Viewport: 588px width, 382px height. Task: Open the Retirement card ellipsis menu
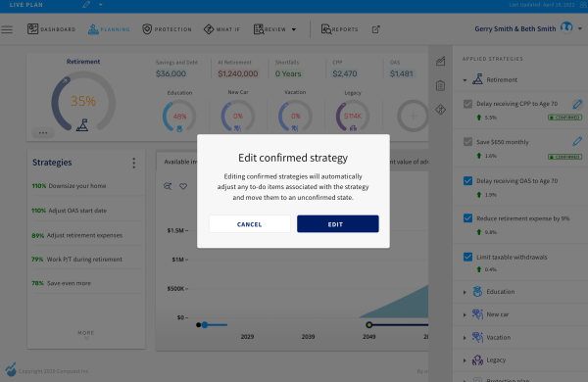pos(43,132)
